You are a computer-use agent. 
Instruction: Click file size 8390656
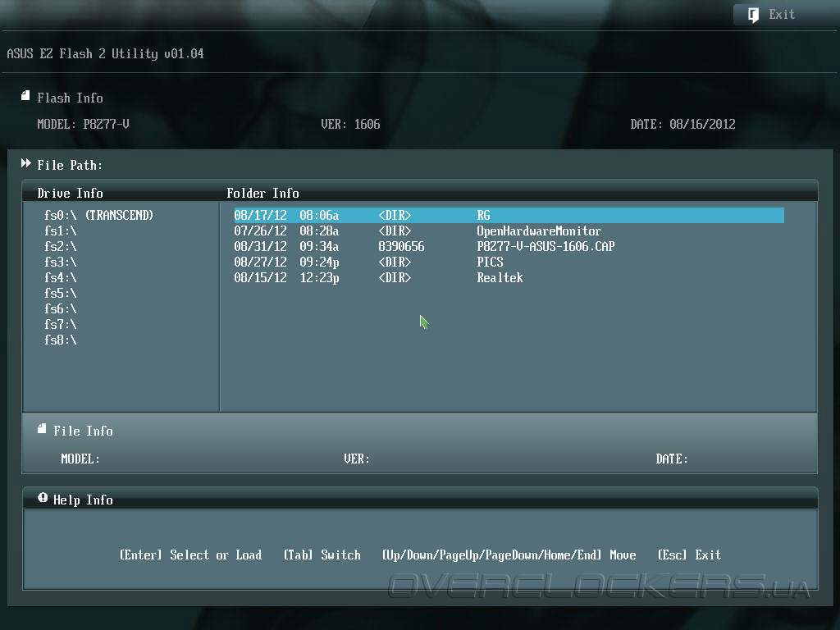click(401, 246)
